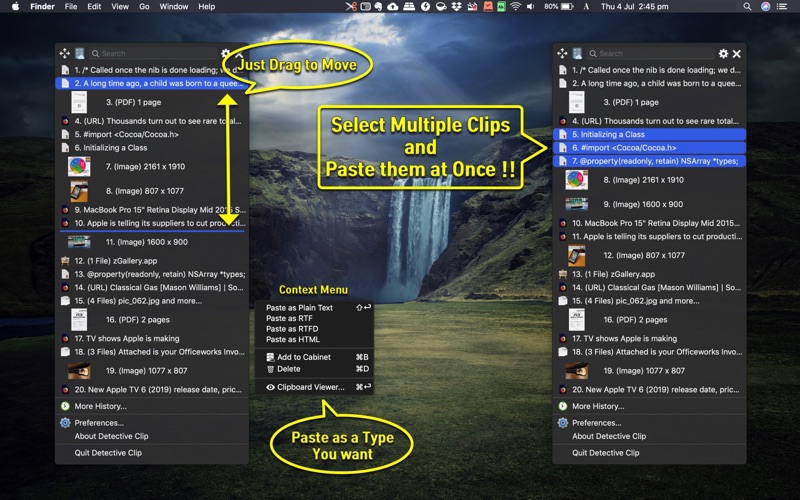The width and height of the screenshot is (800, 500).
Task: Select Delete in the context menu
Action: click(x=314, y=369)
